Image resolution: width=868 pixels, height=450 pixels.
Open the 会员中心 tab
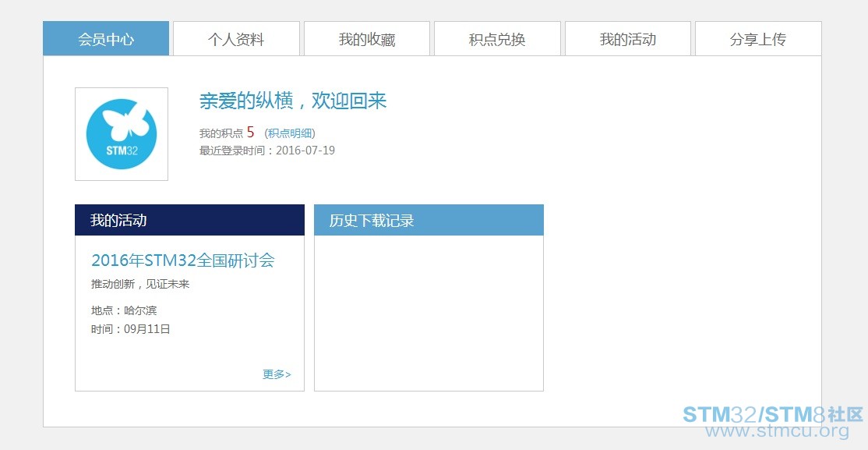coord(106,39)
